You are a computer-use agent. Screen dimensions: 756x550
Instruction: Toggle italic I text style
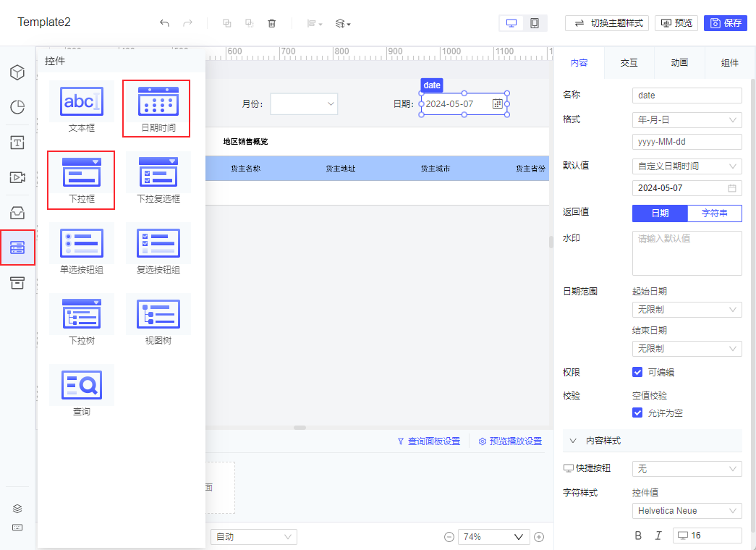pos(658,536)
